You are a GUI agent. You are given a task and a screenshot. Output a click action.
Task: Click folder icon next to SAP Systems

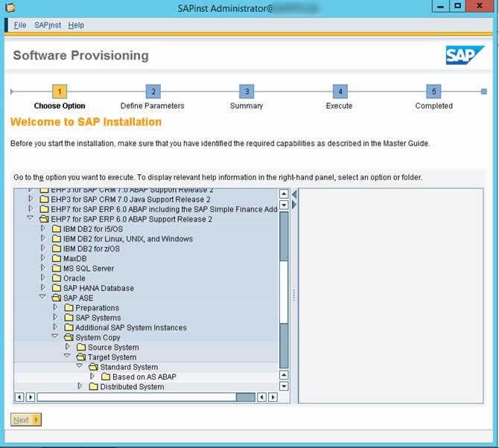pyautogui.click(x=69, y=318)
